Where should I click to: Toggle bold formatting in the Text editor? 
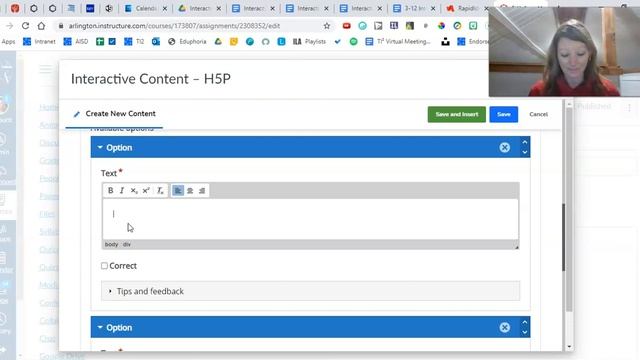(110, 191)
